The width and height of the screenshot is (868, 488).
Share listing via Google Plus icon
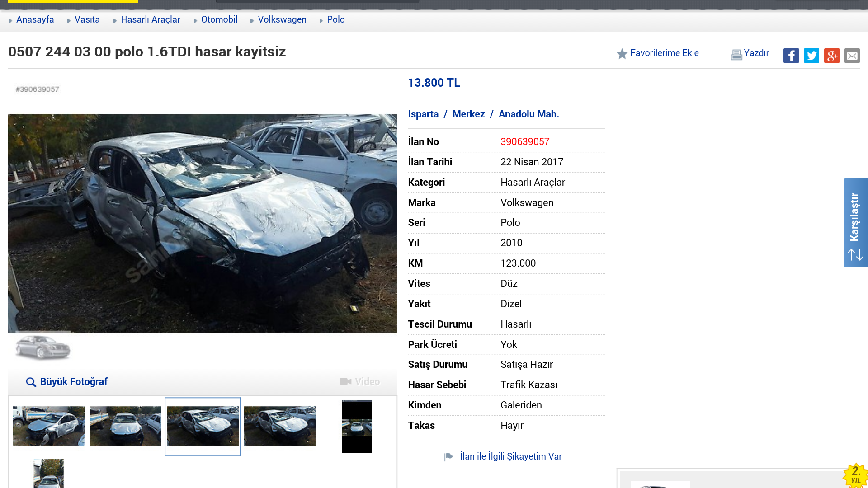point(831,56)
